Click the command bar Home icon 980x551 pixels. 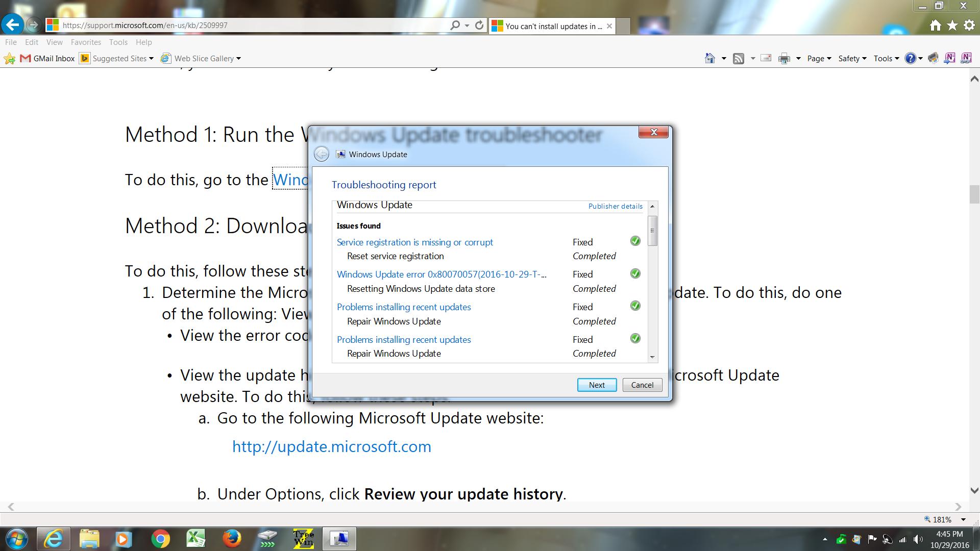point(709,58)
